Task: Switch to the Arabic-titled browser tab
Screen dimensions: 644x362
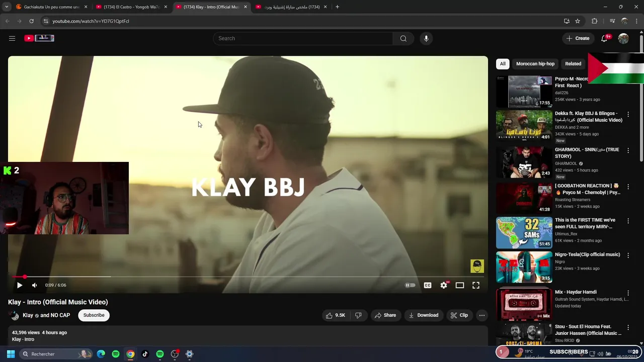Action: pyautogui.click(x=292, y=7)
